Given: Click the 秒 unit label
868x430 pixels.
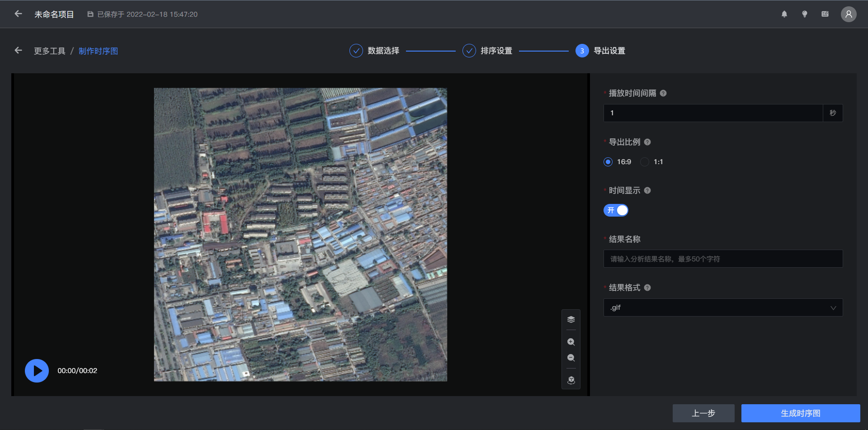Looking at the screenshot, I should click(x=833, y=113).
